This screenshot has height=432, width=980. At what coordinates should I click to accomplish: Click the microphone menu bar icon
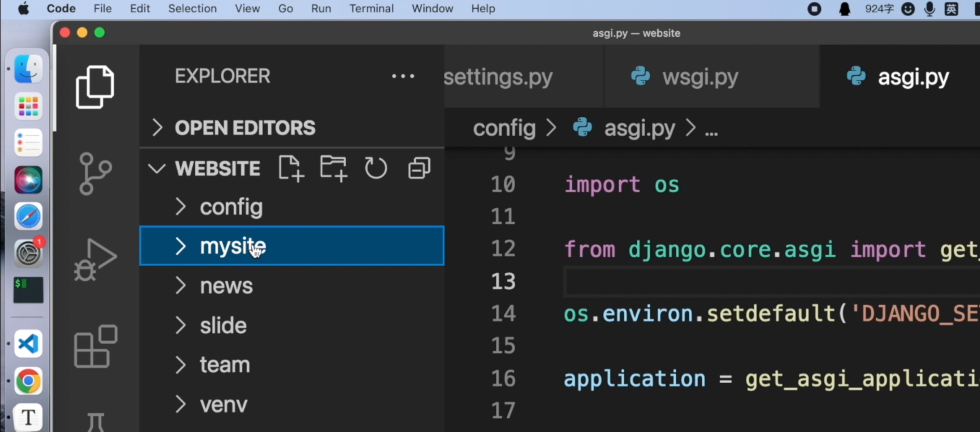(x=929, y=9)
